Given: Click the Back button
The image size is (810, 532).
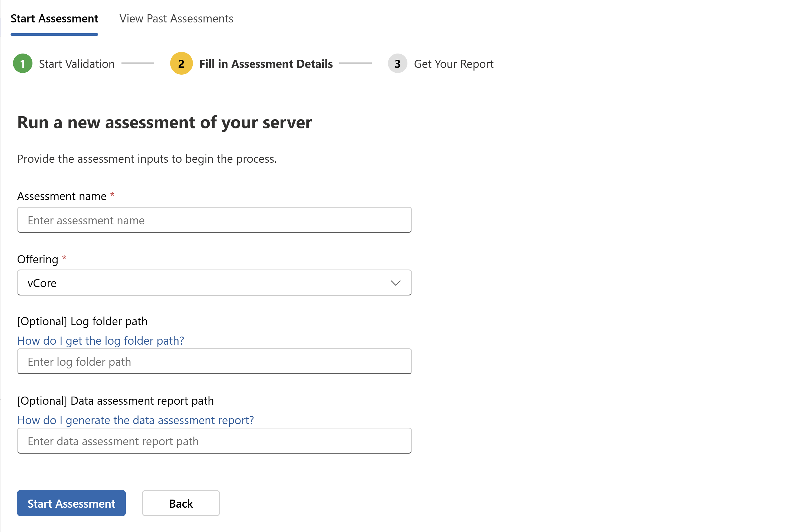Looking at the screenshot, I should coord(181,503).
